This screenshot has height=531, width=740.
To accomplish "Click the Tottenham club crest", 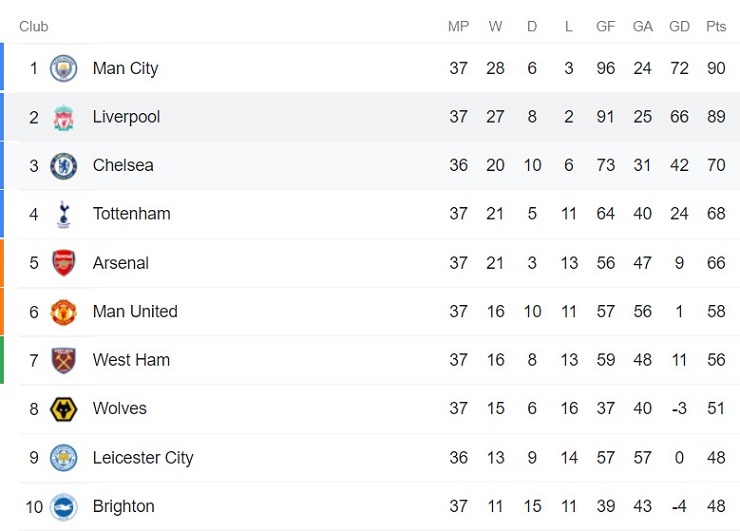I will tap(64, 214).
